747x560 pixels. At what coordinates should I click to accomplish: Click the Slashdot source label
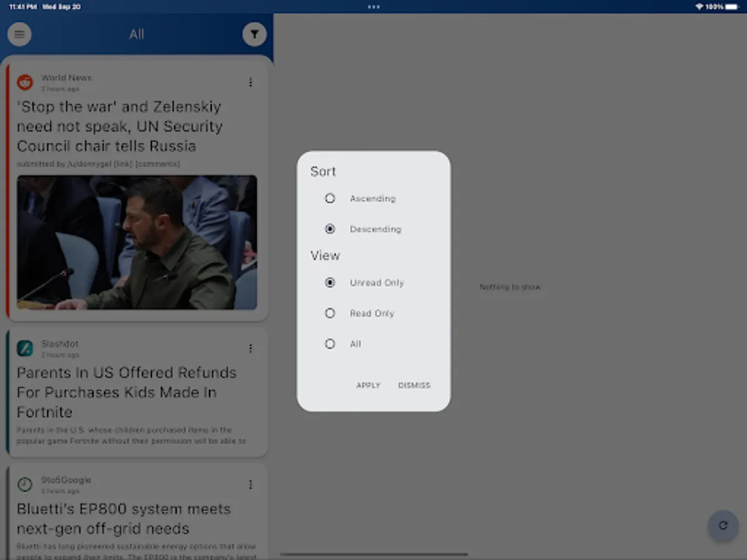coord(60,343)
